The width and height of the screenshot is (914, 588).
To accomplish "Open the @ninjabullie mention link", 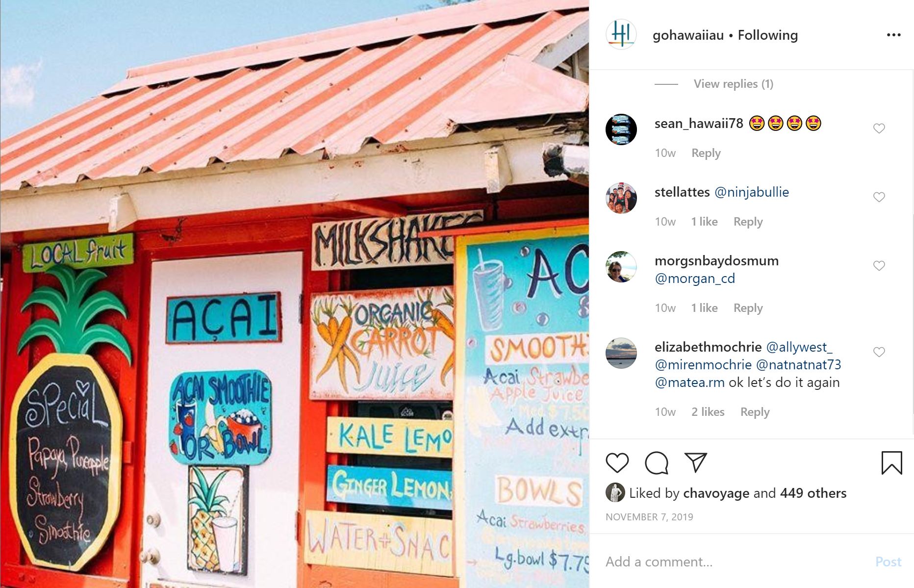I will pyautogui.click(x=751, y=192).
